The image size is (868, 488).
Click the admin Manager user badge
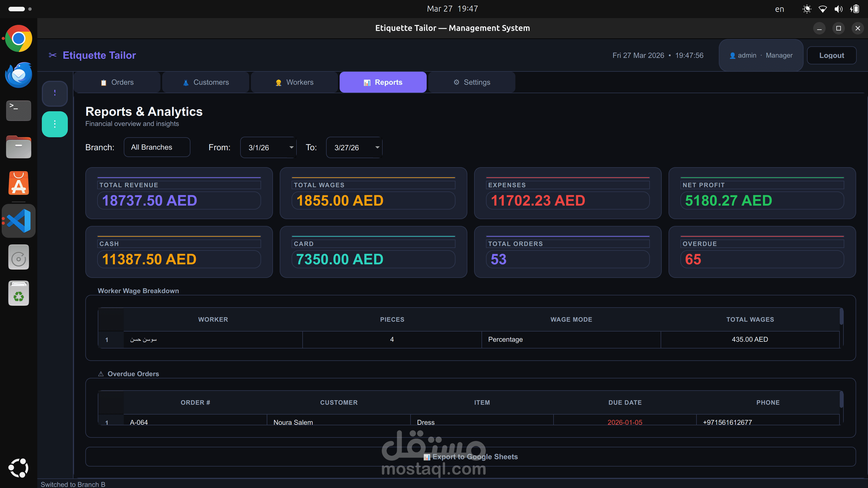tap(761, 55)
